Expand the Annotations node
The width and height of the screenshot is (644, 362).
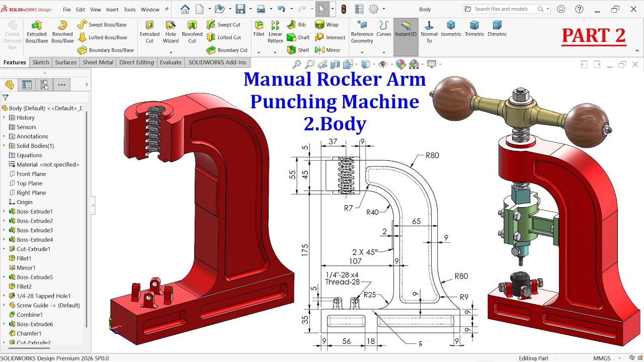tap(4, 136)
